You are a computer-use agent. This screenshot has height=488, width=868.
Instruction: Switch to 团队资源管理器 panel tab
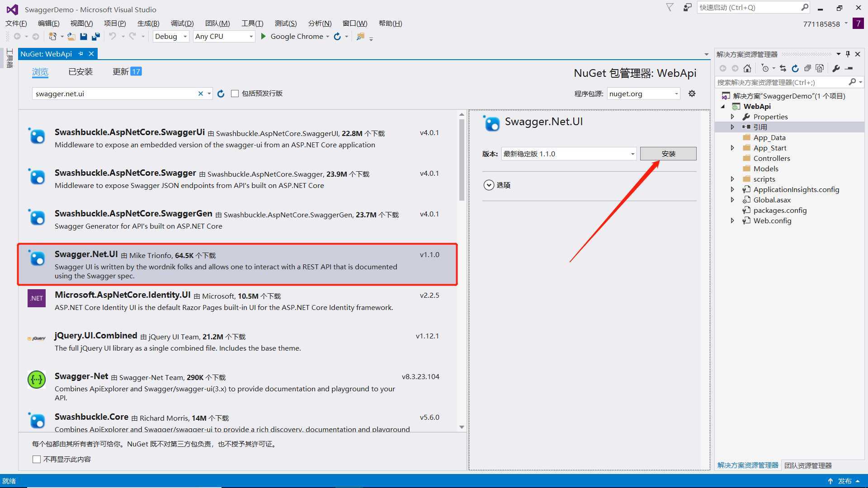point(808,465)
